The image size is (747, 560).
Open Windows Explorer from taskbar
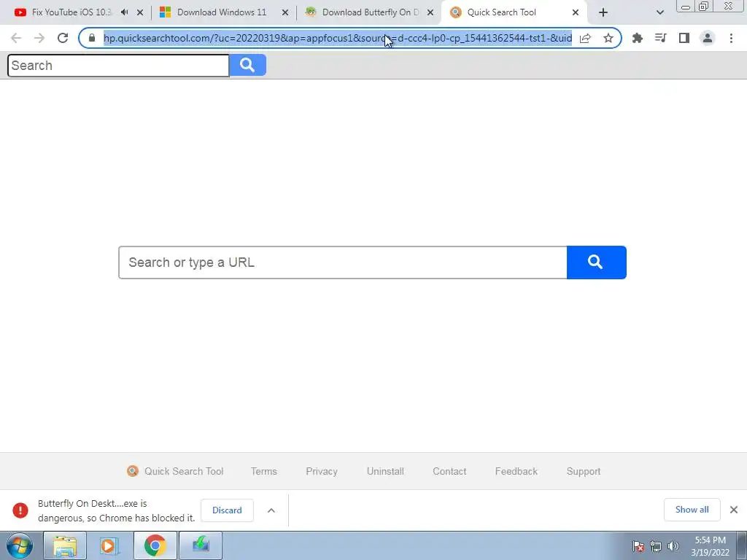tap(65, 545)
